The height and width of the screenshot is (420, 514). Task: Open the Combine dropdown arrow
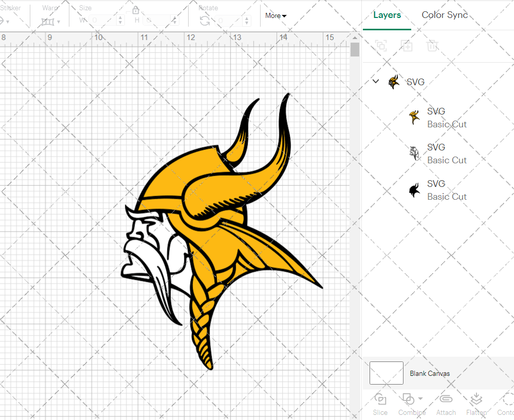point(420,398)
